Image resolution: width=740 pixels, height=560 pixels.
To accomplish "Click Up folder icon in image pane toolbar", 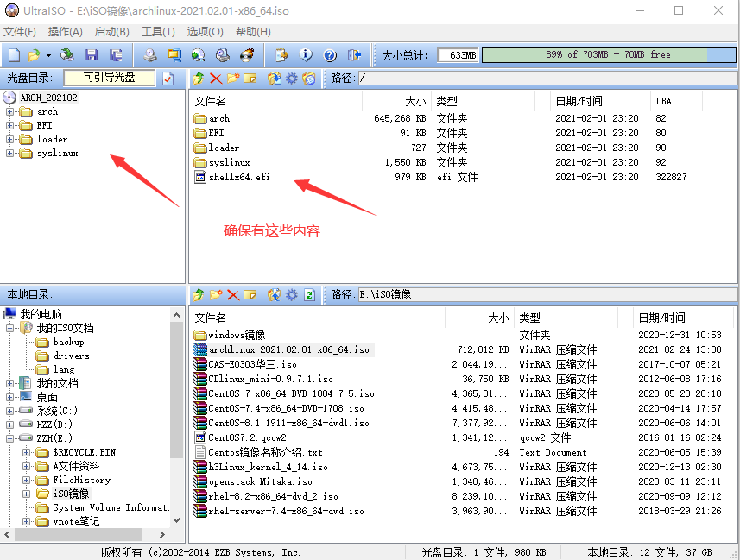I will click(199, 79).
